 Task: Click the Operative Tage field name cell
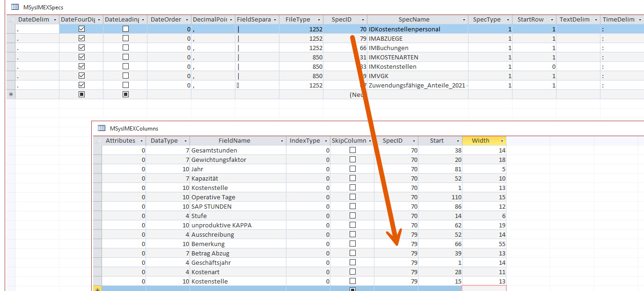(x=238, y=197)
